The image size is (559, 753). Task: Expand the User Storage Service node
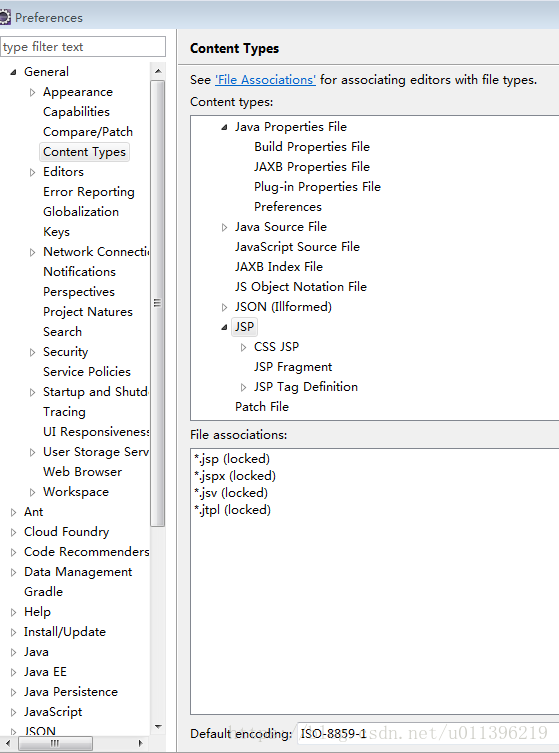coord(32,452)
